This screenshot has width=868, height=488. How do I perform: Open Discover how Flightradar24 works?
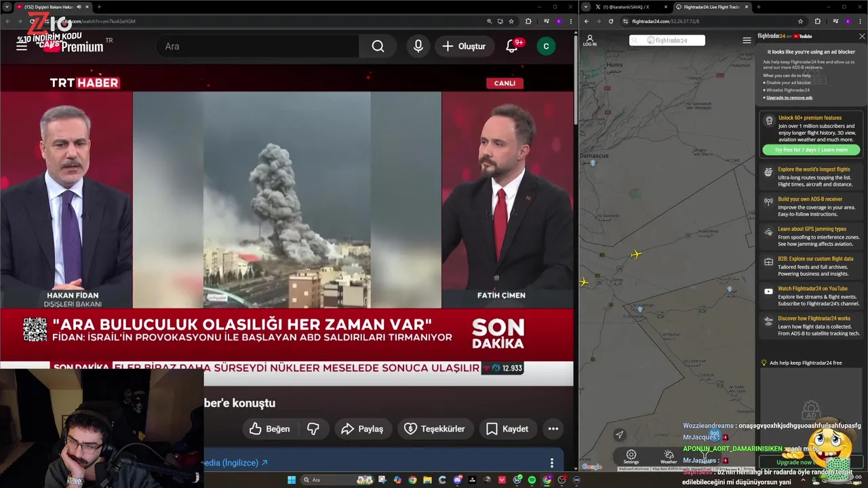pos(812,325)
